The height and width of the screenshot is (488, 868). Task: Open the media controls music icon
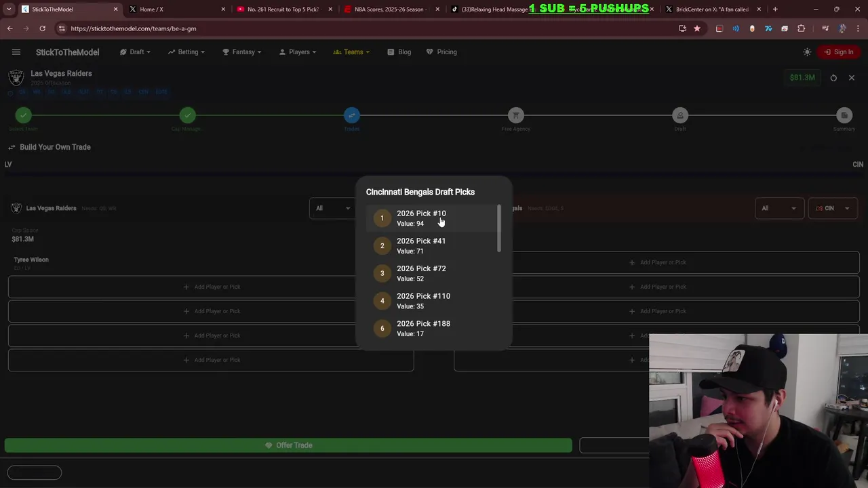(x=825, y=28)
